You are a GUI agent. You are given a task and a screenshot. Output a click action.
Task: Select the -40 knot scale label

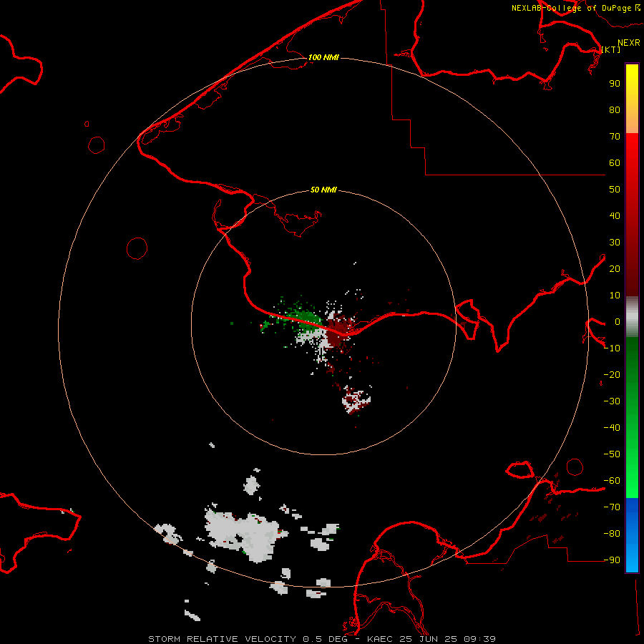point(612,428)
